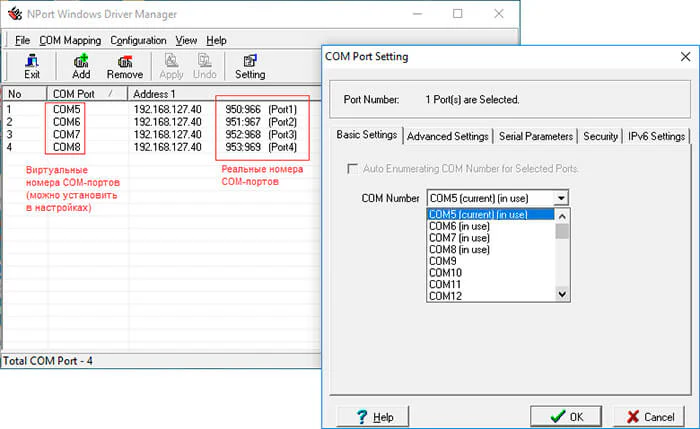Expand the COM Number dropdown arrow
This screenshot has width=700, height=429.
pos(561,198)
